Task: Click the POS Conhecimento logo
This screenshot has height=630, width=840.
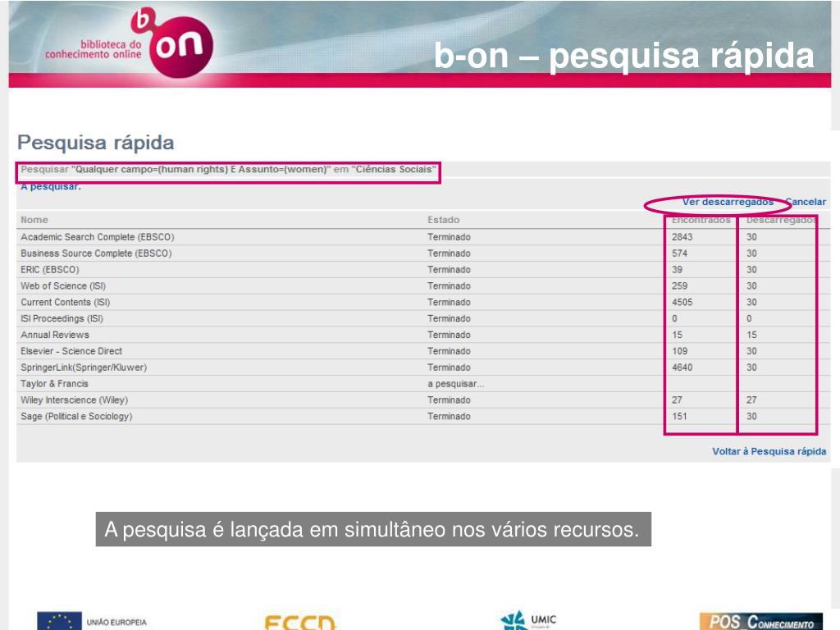Action: [760, 622]
